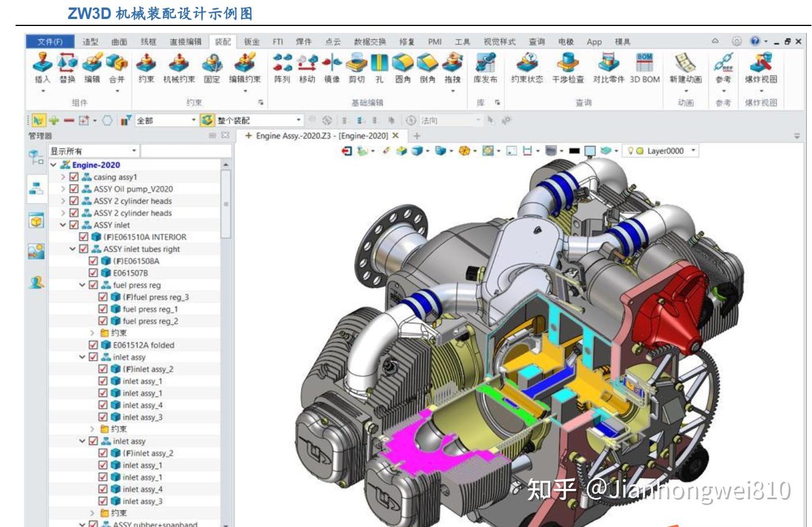The width and height of the screenshot is (812, 527).
Task: Toggle checkbox for ASSY inlet tubes right
Action: point(84,249)
